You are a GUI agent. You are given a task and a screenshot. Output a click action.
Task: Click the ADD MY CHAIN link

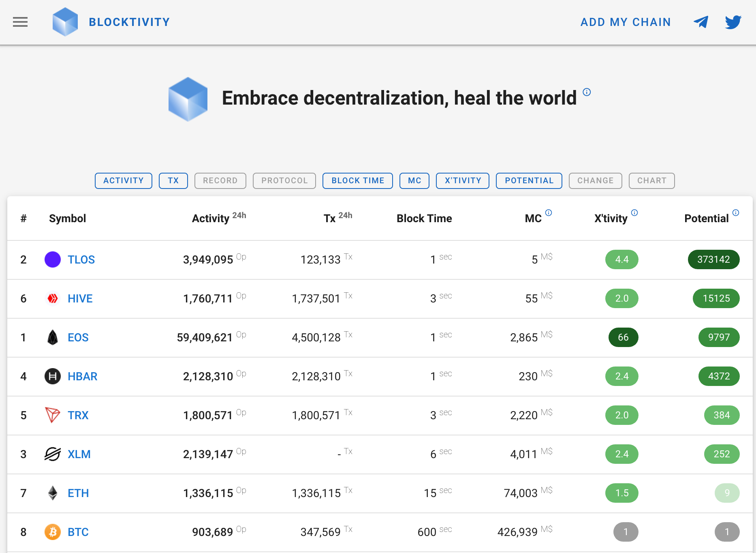(626, 22)
